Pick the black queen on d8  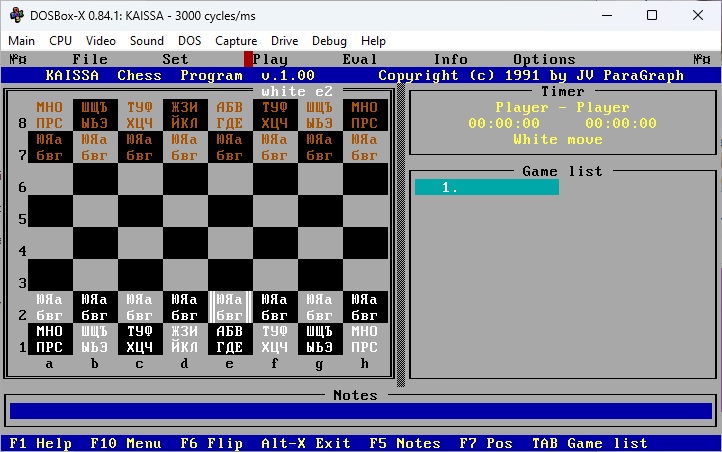(x=185, y=115)
